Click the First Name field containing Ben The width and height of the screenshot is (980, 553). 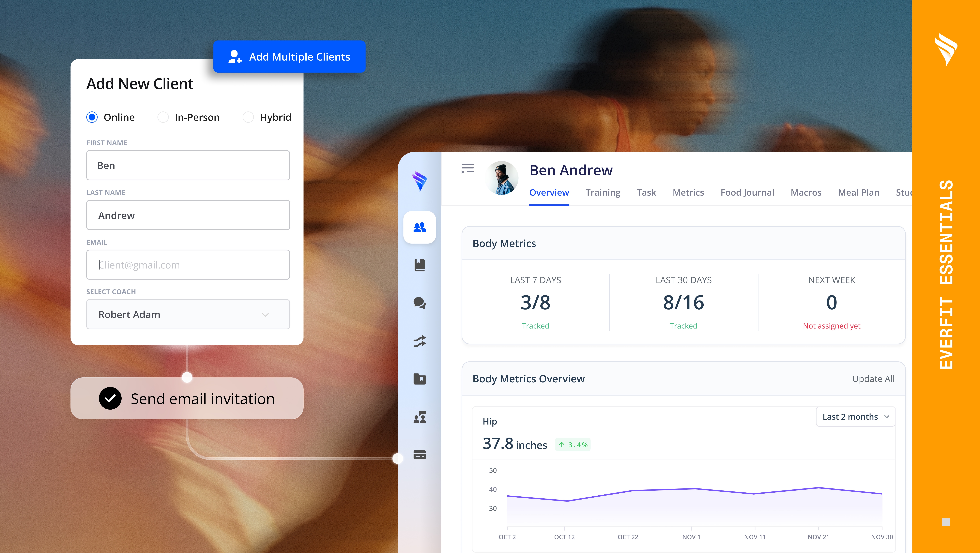coord(188,165)
